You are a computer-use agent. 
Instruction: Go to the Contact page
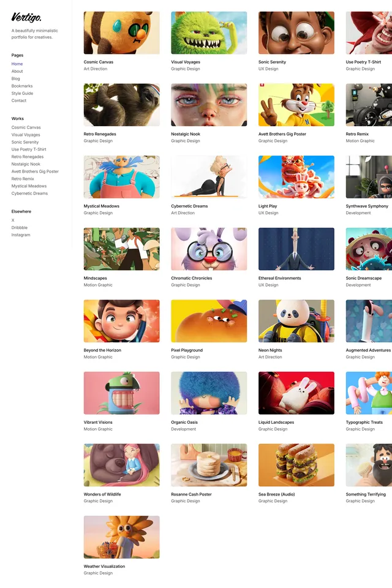[x=19, y=100]
